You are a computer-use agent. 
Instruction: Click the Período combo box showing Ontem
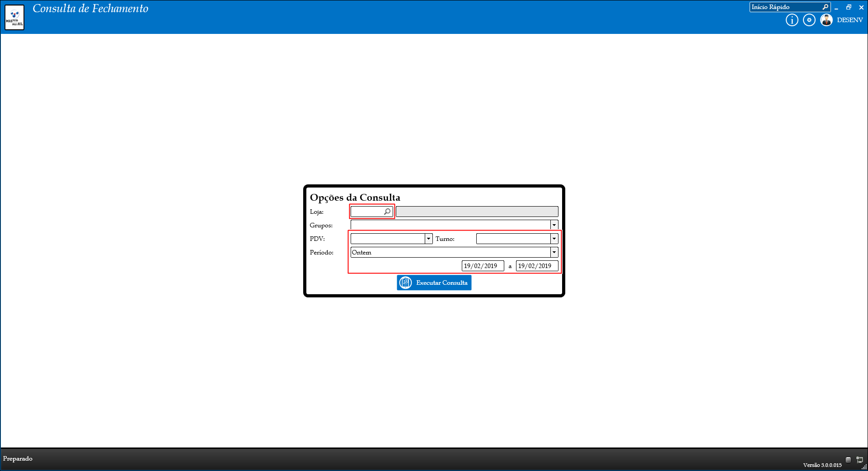(x=454, y=252)
